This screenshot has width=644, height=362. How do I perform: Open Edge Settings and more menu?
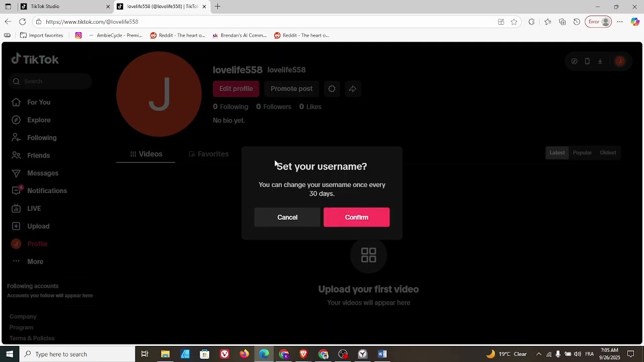point(620,22)
